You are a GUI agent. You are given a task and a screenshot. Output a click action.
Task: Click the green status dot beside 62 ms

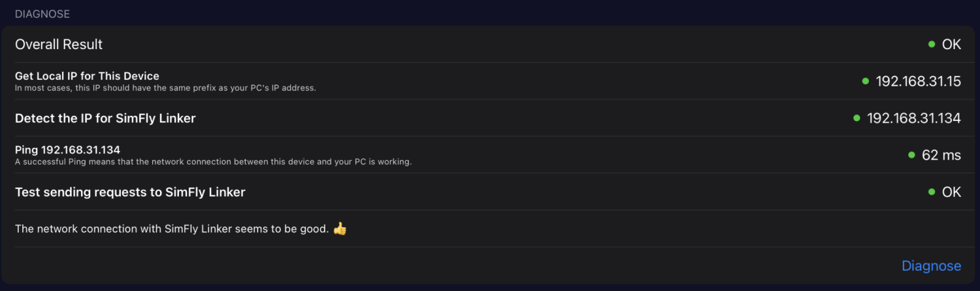tap(911, 155)
